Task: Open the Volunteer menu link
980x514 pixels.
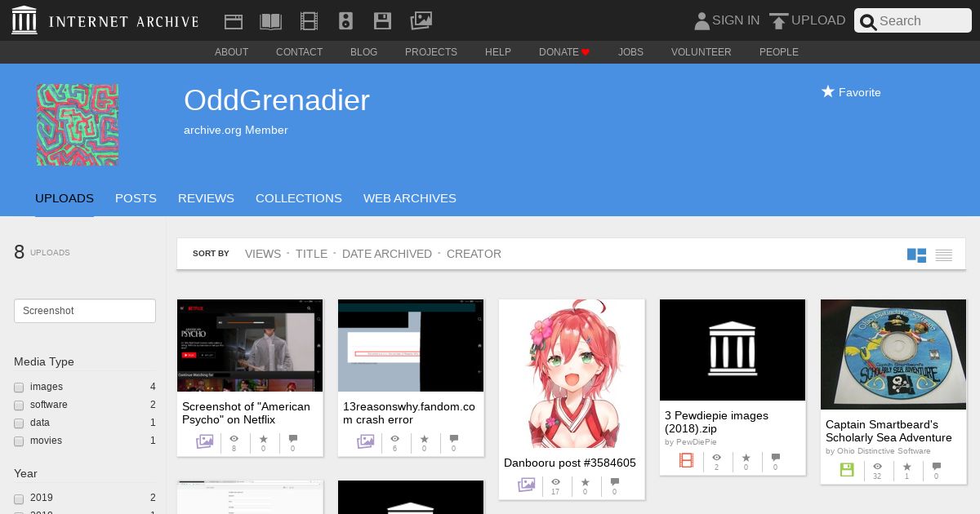Action: tap(702, 52)
